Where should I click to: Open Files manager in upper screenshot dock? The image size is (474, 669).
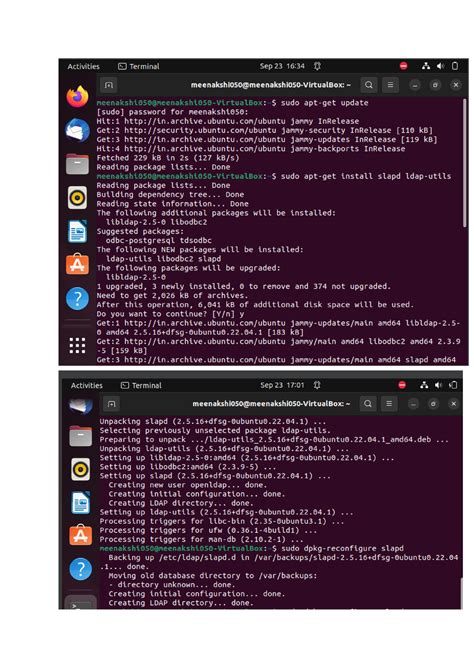(x=77, y=164)
